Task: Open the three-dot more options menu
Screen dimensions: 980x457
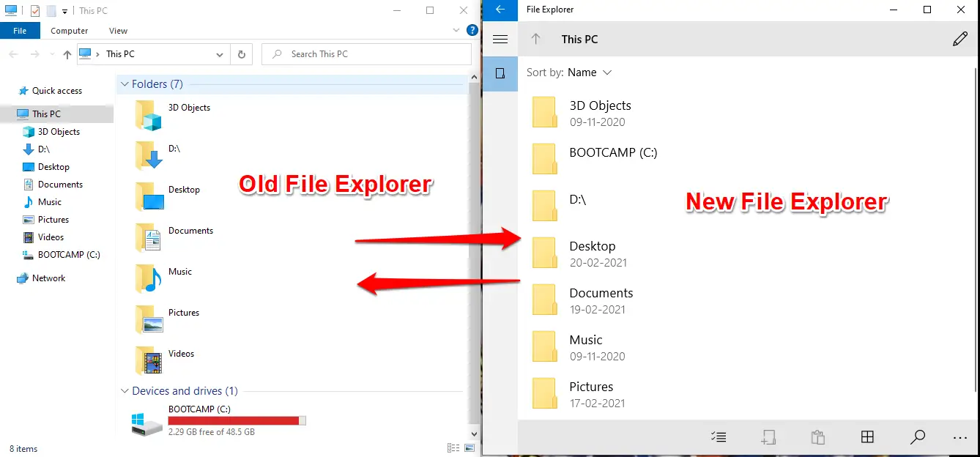Action: coord(960,438)
